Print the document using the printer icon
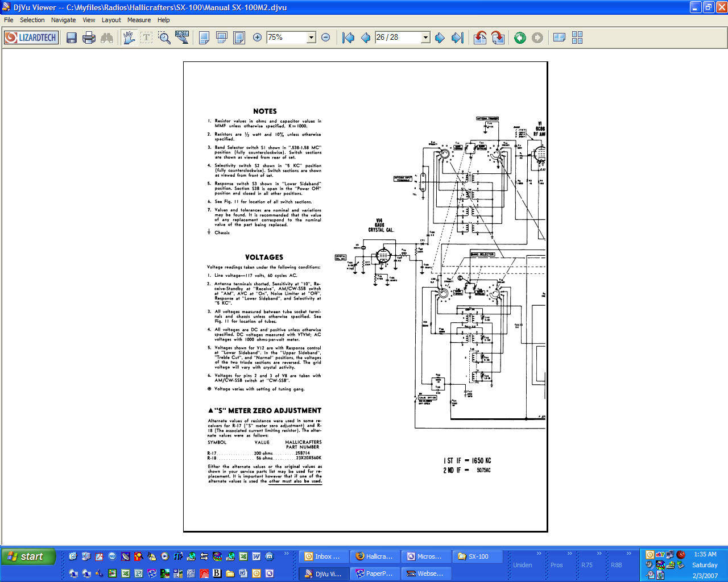728x582 pixels. pos(89,38)
